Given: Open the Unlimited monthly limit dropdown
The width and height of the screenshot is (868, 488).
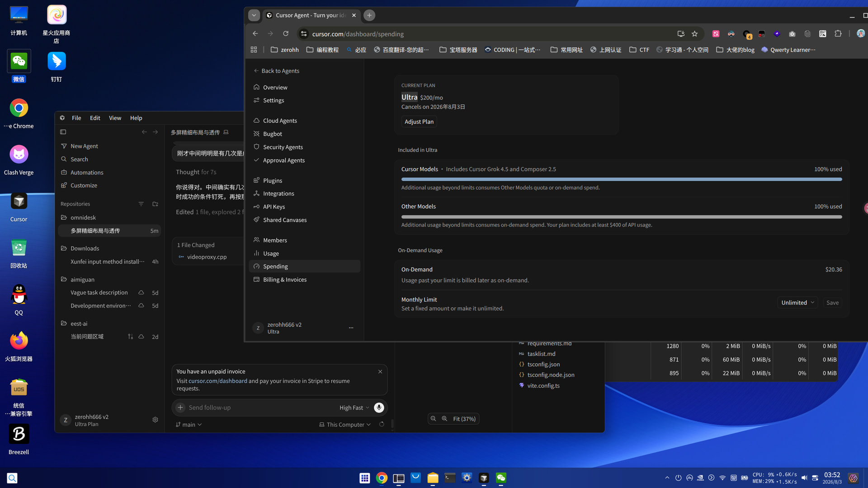Looking at the screenshot, I should [x=797, y=303].
